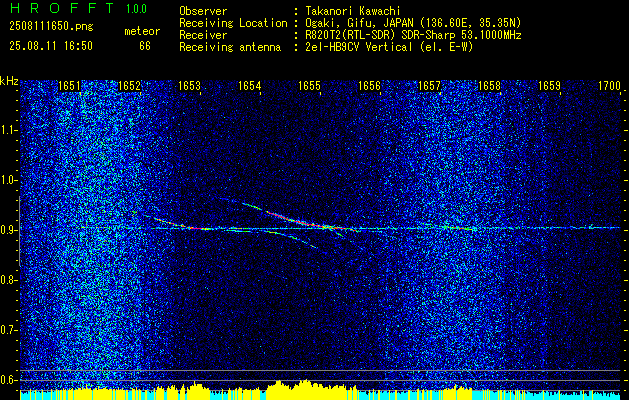Select the filename 2508111650.png

point(51,27)
